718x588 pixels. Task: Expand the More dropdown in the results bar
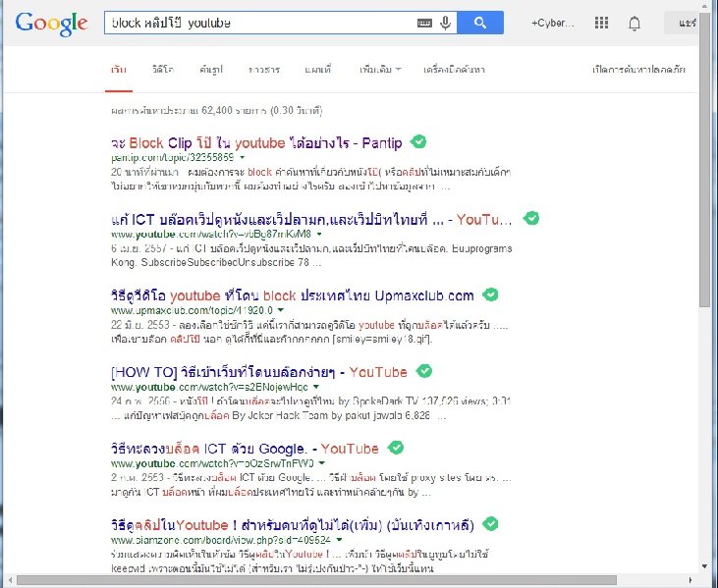pos(380,70)
